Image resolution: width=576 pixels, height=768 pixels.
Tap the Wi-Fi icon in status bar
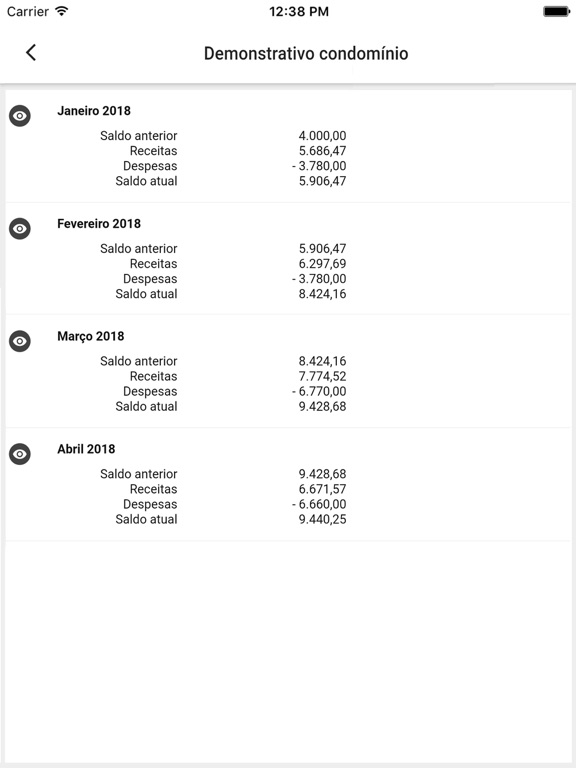[62, 11]
